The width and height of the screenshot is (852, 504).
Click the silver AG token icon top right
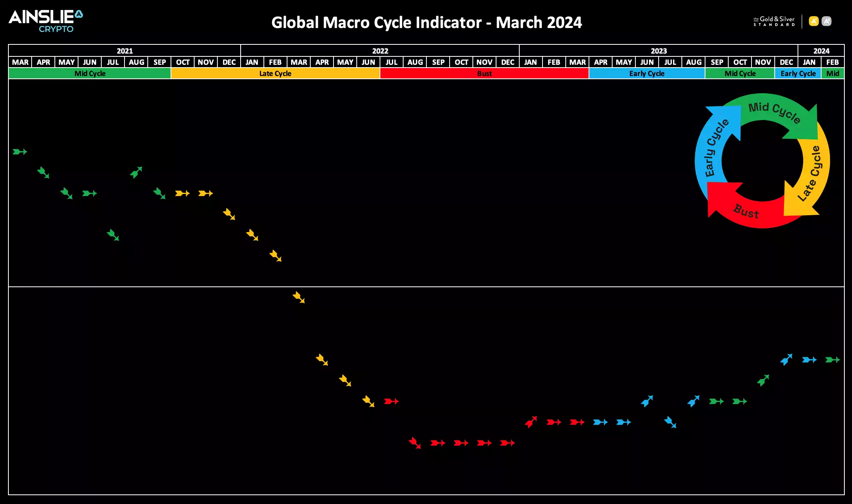coord(826,20)
